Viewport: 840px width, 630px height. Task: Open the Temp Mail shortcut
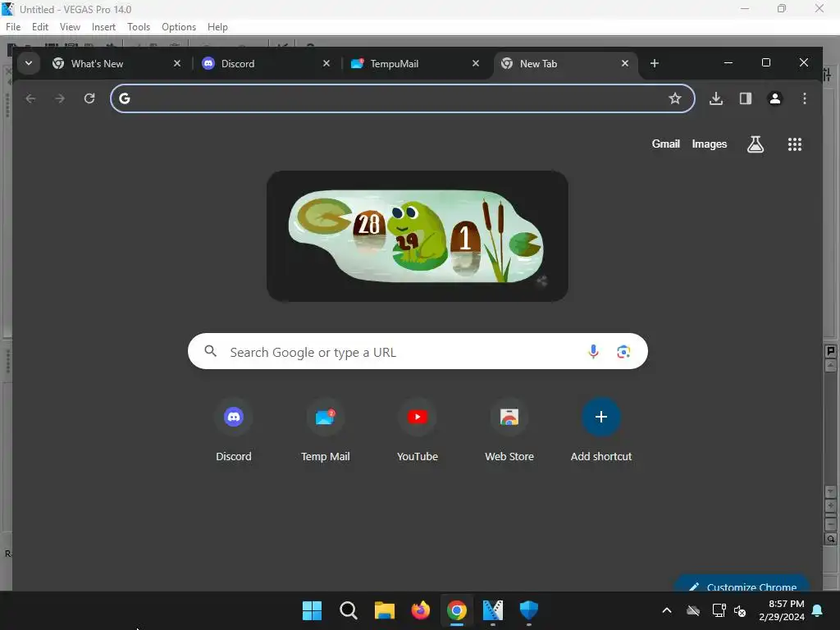[325, 430]
